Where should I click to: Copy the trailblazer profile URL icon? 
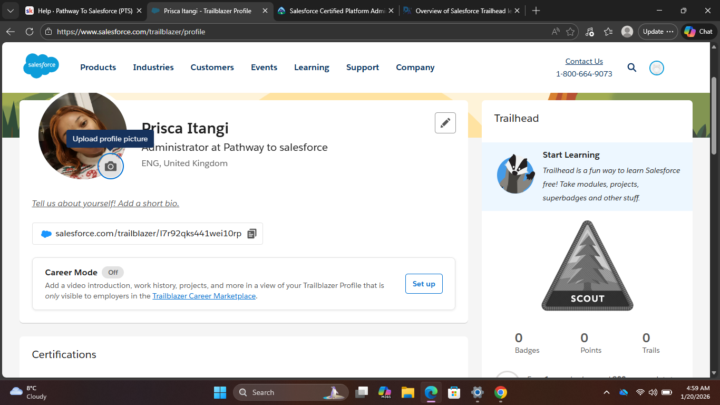coord(252,234)
